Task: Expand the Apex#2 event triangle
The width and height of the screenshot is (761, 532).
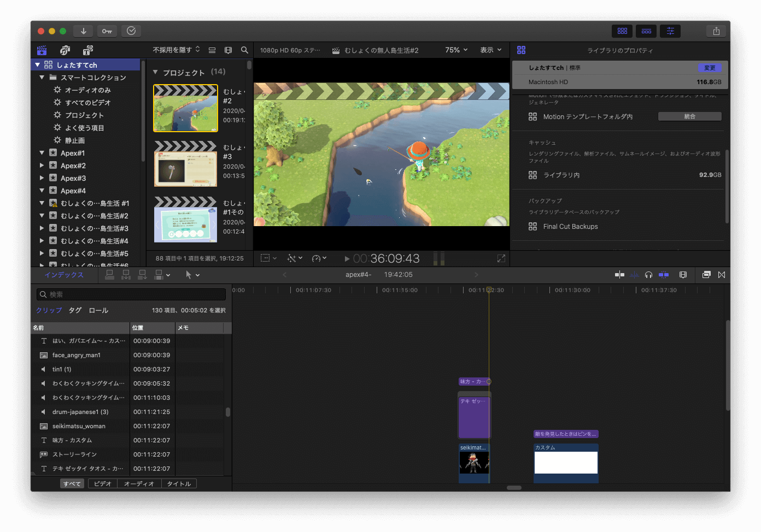Action: (42, 165)
